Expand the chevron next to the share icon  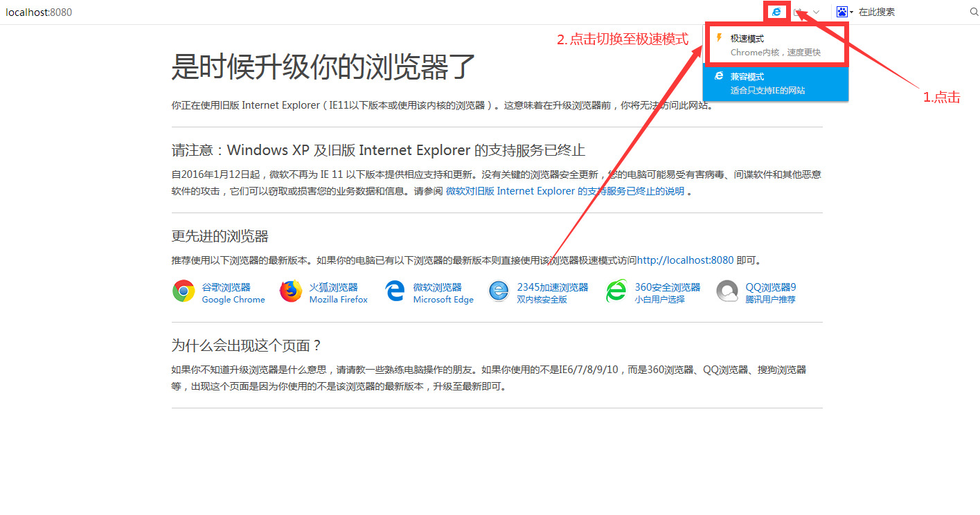click(817, 12)
